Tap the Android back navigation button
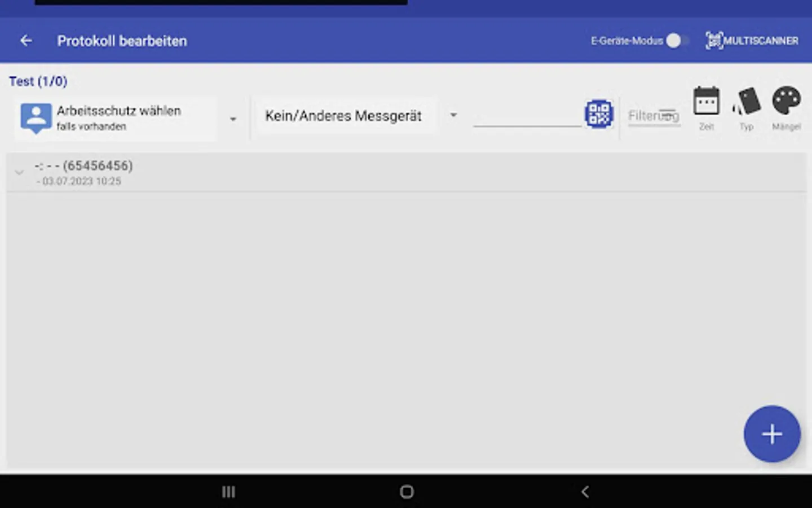Image resolution: width=812 pixels, height=508 pixels. pyautogui.click(x=585, y=492)
